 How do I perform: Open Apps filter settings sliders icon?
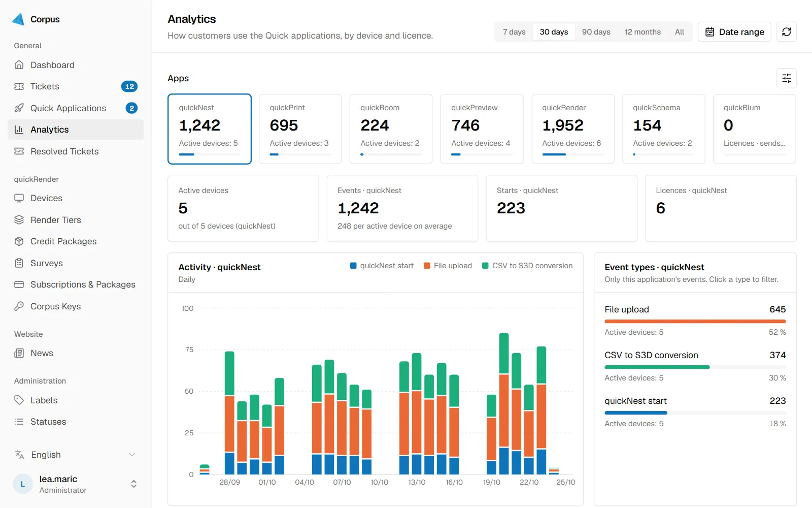[787, 78]
